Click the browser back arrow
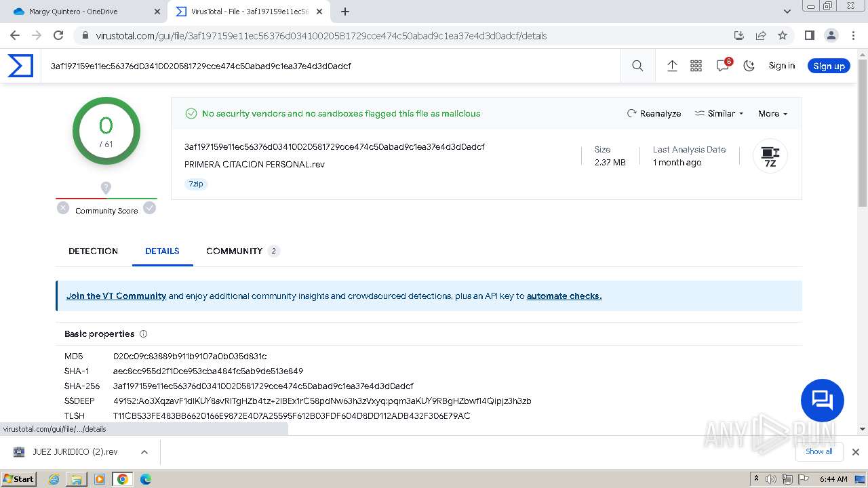 (x=16, y=35)
